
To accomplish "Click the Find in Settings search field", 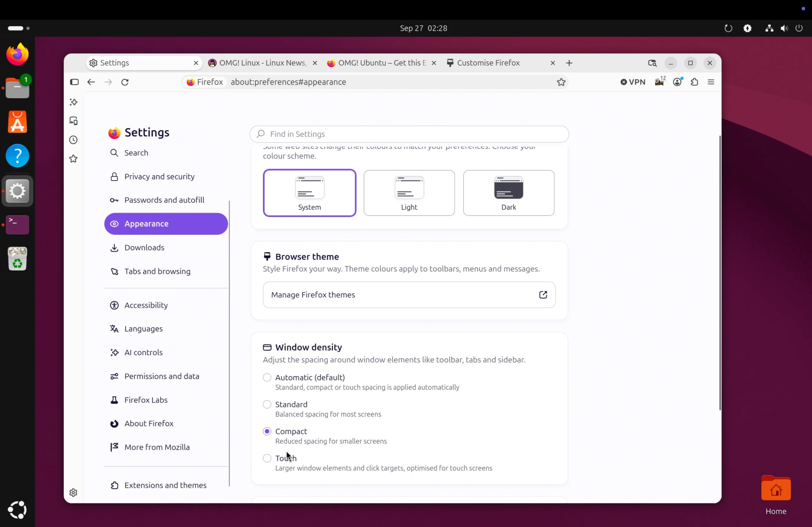I will (409, 134).
